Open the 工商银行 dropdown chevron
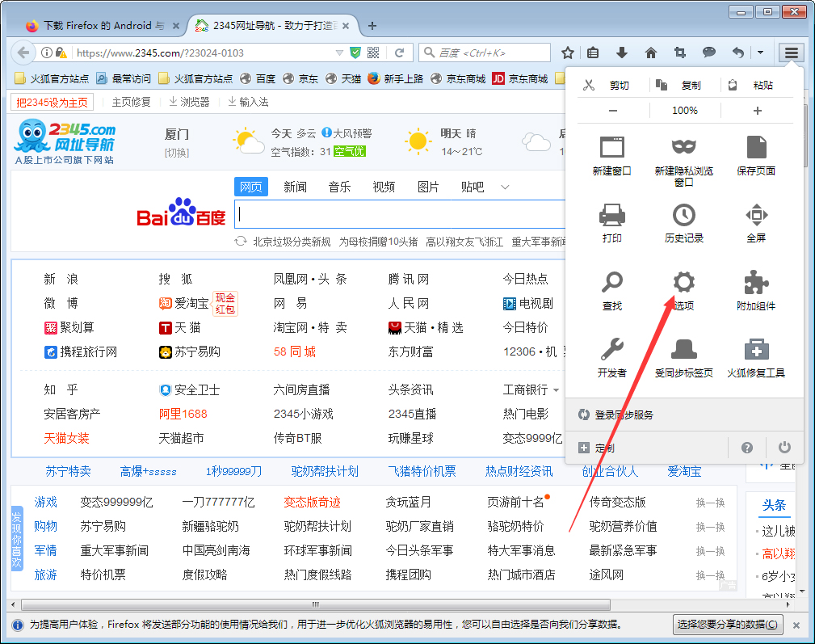Screen dimensions: 815x644 557,389
